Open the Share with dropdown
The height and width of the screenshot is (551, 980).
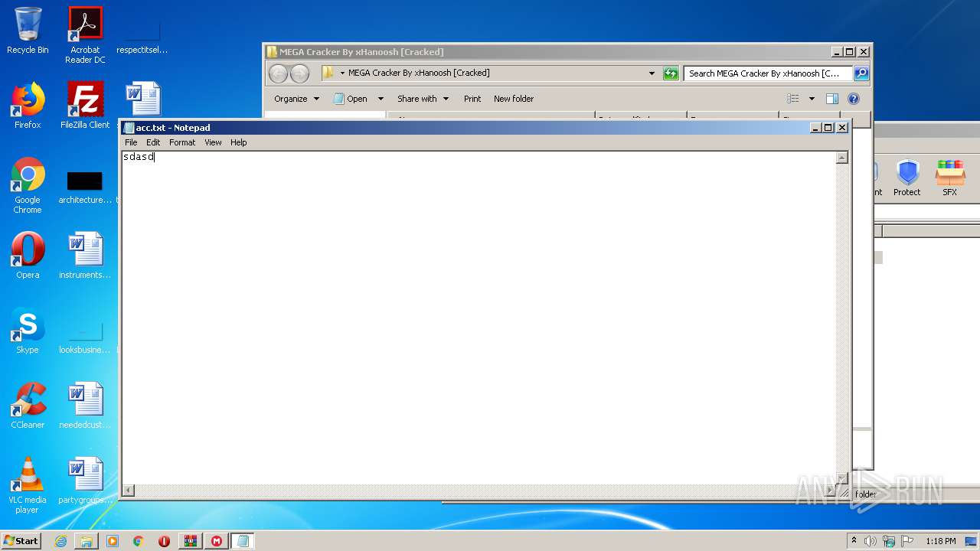point(423,99)
